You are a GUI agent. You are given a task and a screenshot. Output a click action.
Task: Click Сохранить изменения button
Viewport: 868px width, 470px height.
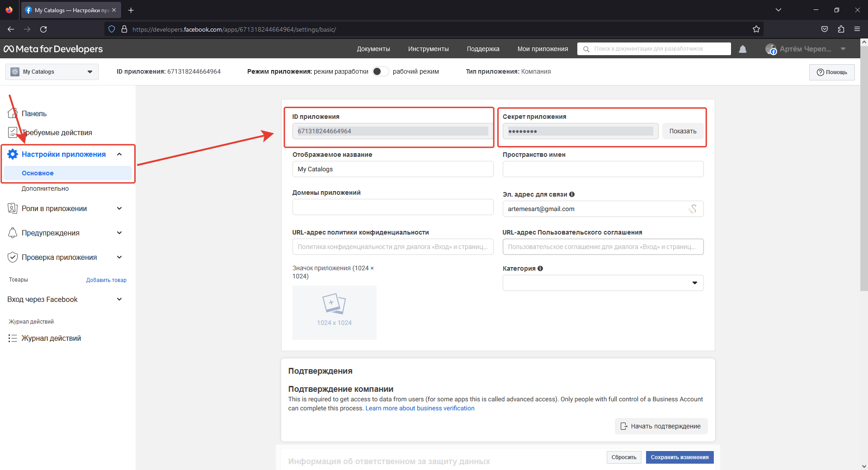(x=679, y=457)
